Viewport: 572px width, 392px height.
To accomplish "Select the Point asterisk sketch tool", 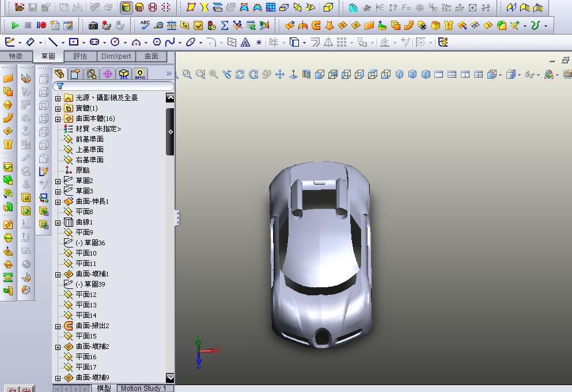I will 259,43.
